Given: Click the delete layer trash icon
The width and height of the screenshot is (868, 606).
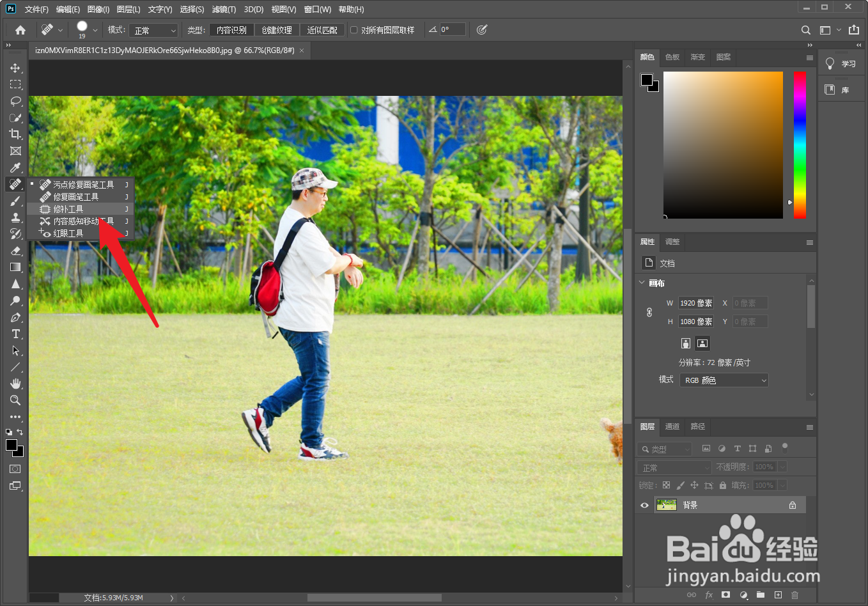Looking at the screenshot, I should click(795, 594).
